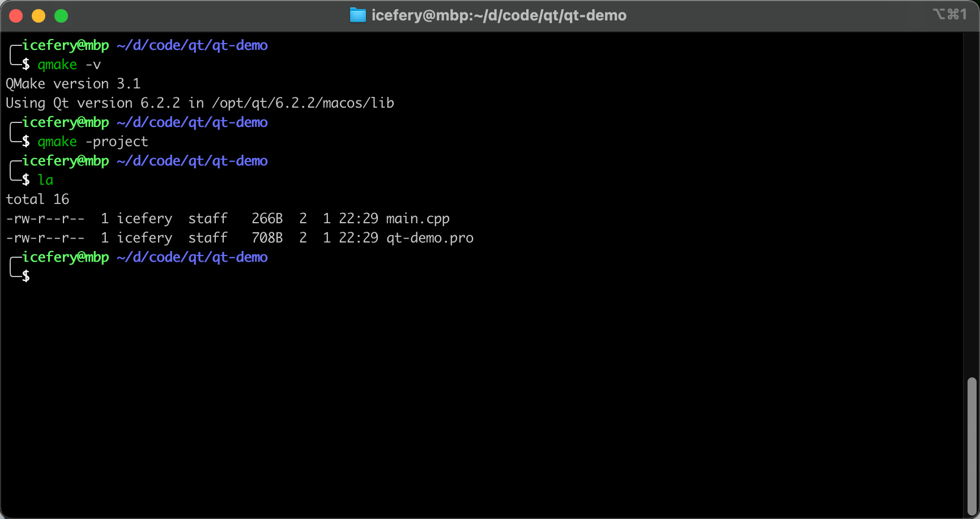Click the 'la' command text
Screen dimensions: 980x519
click(x=45, y=180)
